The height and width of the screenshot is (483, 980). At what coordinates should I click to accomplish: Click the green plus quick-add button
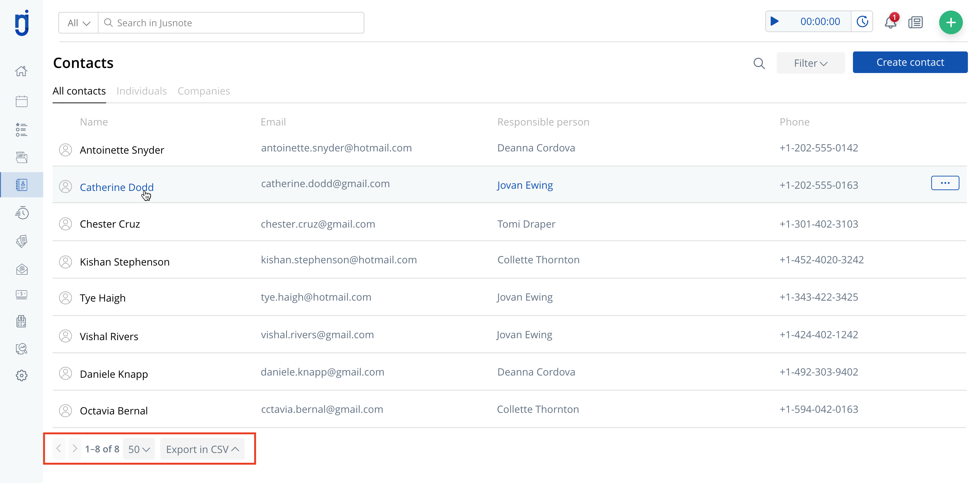(x=951, y=22)
